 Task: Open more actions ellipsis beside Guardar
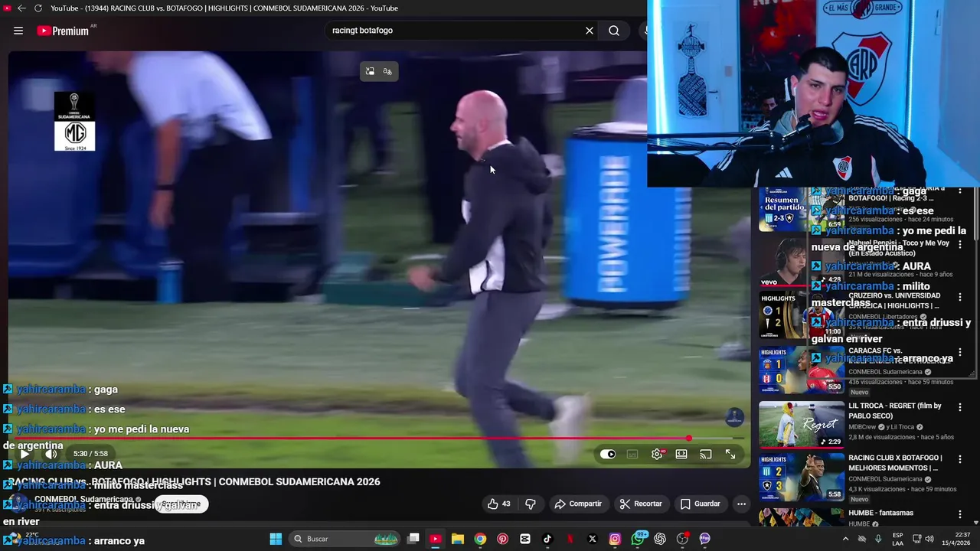[x=741, y=504]
